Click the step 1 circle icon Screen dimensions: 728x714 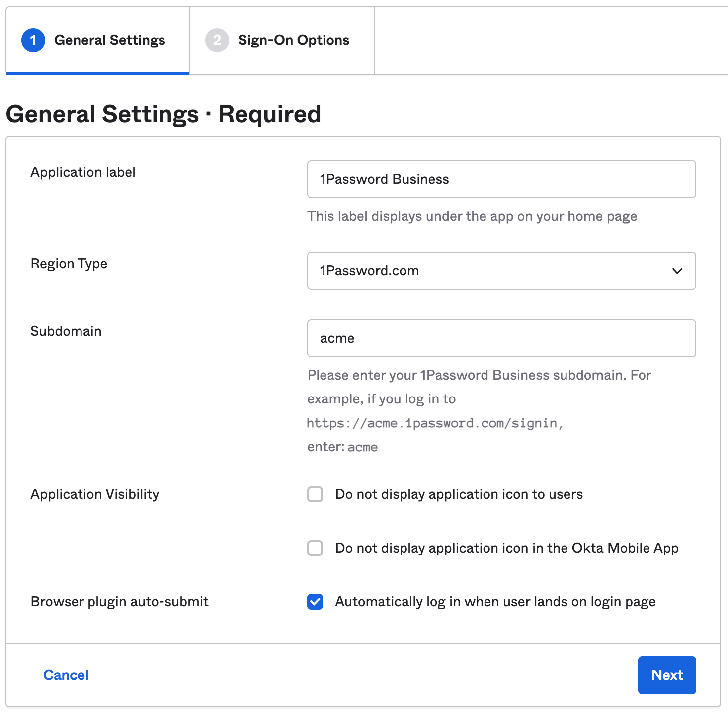[x=33, y=40]
